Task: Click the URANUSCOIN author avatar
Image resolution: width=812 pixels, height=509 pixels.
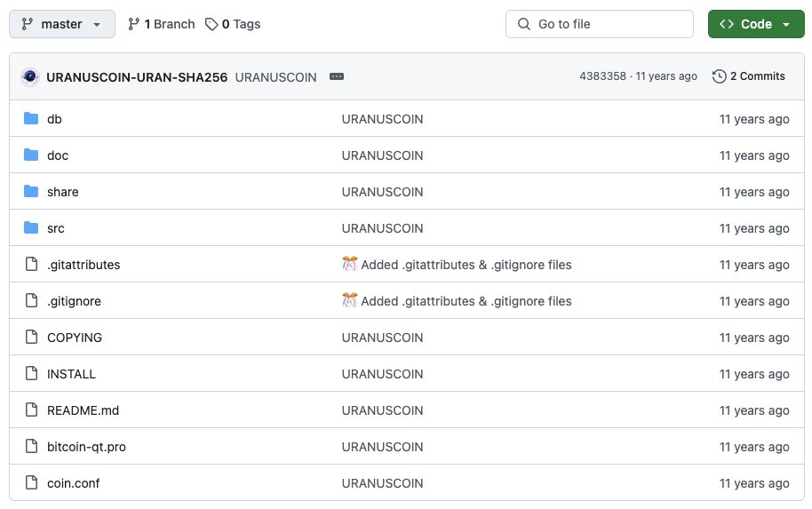Action: pyautogui.click(x=30, y=76)
